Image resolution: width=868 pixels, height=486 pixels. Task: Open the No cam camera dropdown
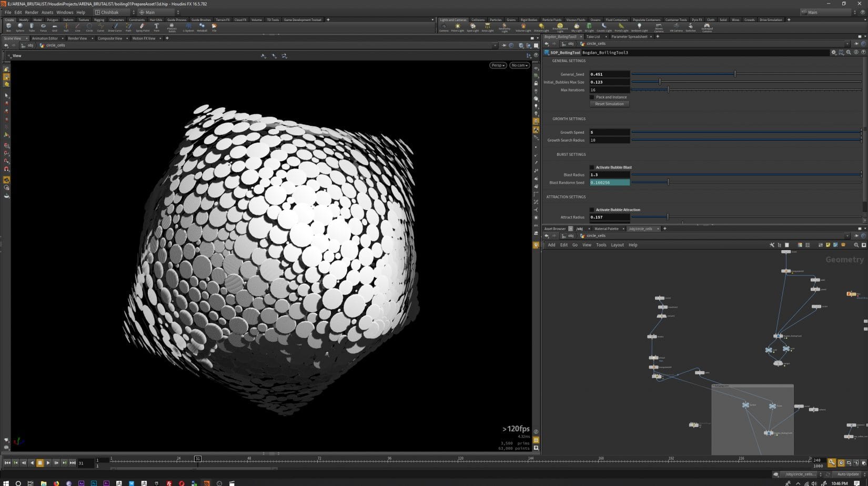tap(519, 65)
